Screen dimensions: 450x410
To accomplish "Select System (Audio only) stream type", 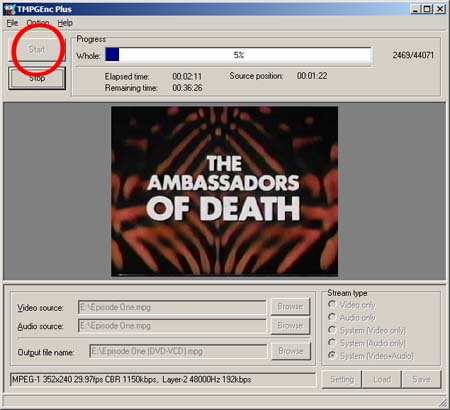I will click(367, 343).
